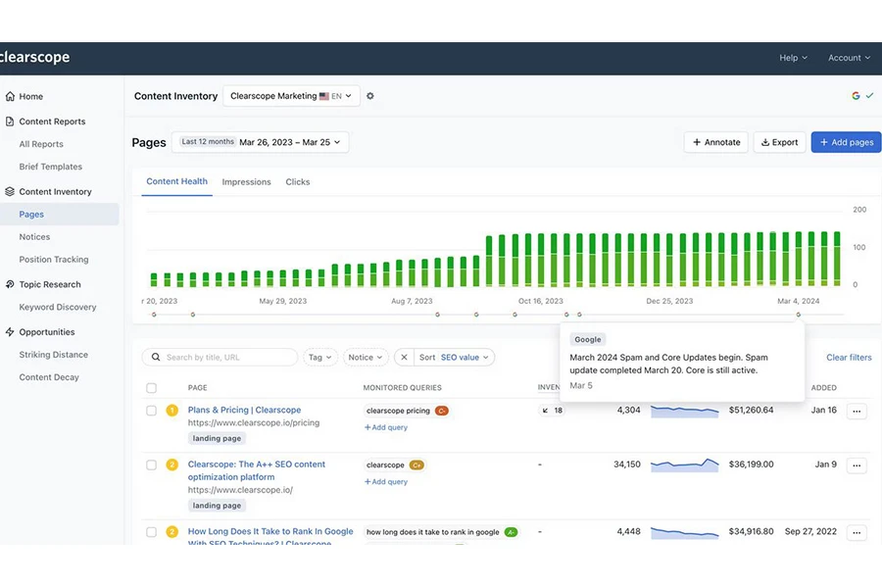Screen dimensions: 882x588
Task: Click the green connected checkmark icon
Action: pos(869,96)
